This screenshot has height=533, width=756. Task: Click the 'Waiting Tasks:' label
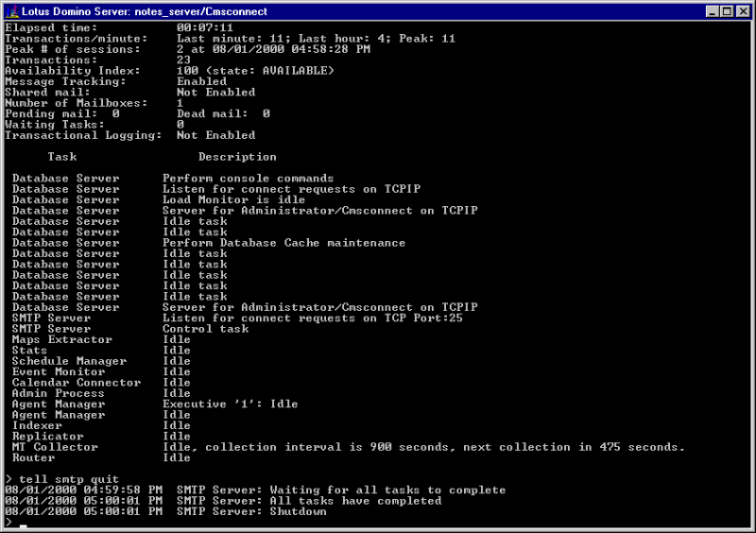coord(55,124)
